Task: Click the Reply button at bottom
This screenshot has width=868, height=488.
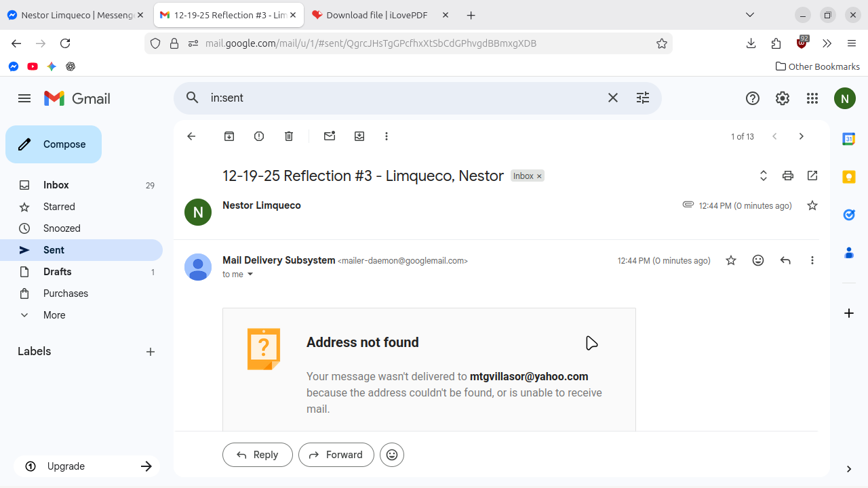Action: 258,455
